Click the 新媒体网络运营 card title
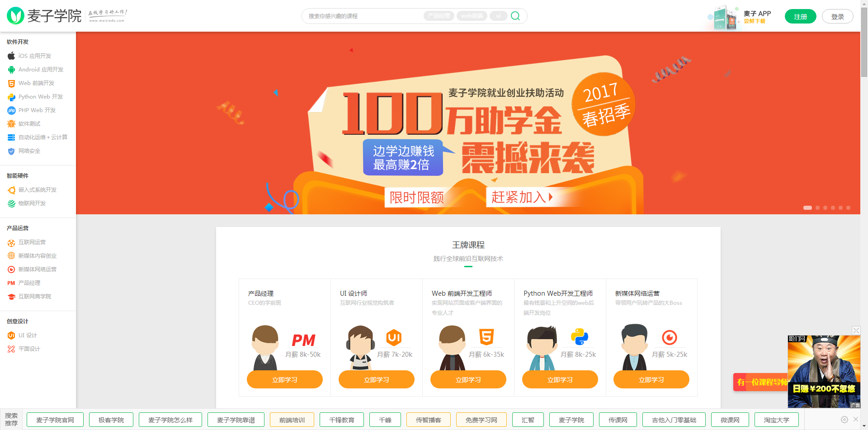This screenshot has height=430, width=868. [x=637, y=293]
